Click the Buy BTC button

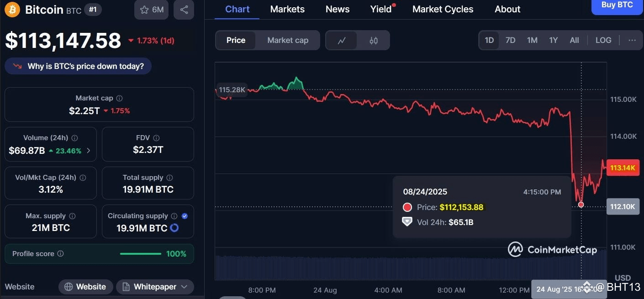pyautogui.click(x=617, y=5)
